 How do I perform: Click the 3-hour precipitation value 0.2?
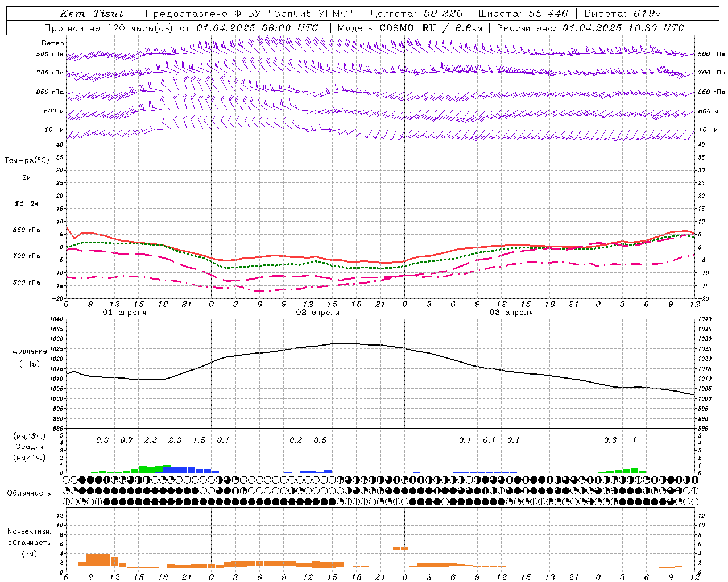pyautogui.click(x=296, y=440)
